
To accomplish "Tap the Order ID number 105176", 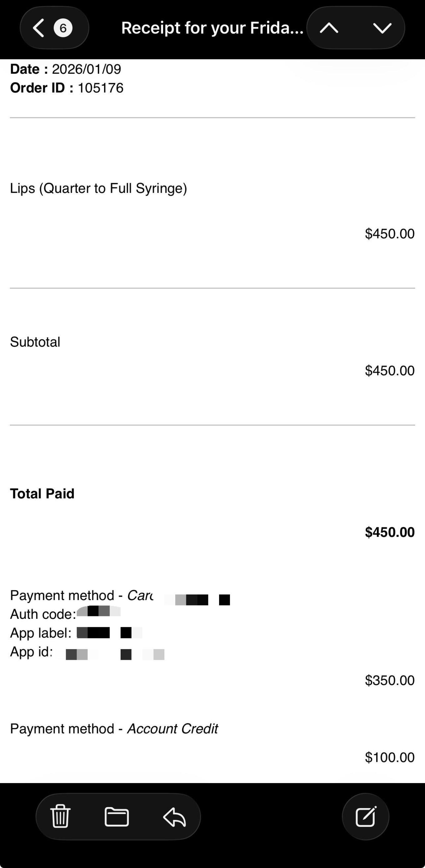I will point(101,88).
